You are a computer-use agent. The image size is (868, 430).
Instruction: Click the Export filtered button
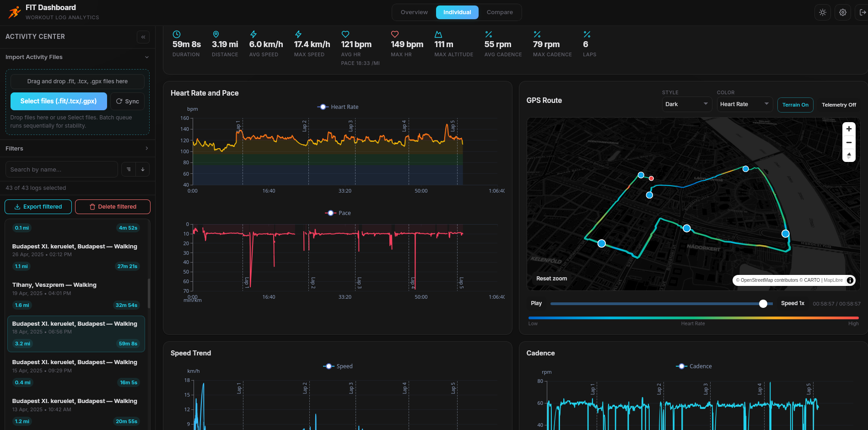pyautogui.click(x=38, y=207)
